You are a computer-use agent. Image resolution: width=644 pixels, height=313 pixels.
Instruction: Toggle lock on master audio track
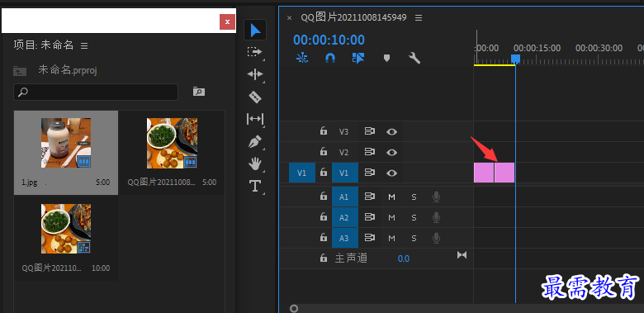(x=324, y=258)
